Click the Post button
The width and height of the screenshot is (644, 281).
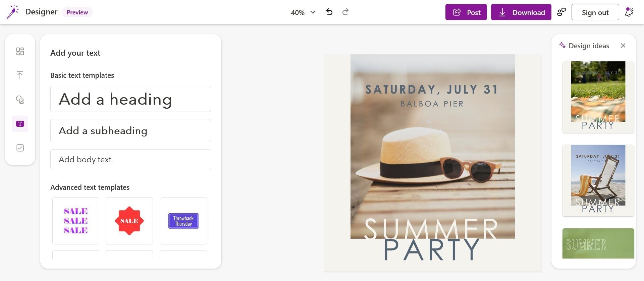pos(466,12)
